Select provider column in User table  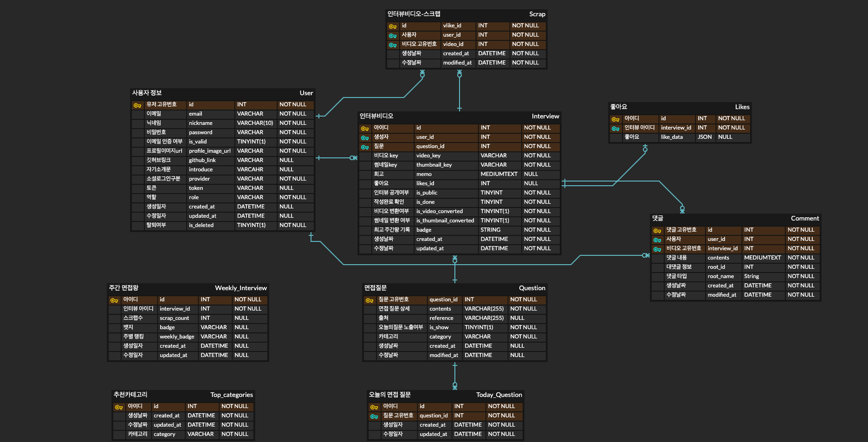point(199,179)
